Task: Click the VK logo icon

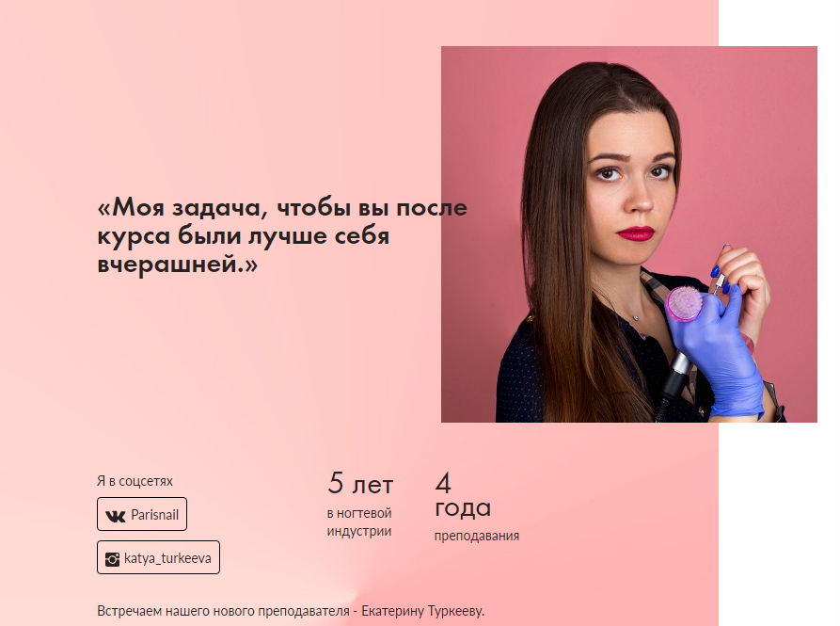Action: coord(115,516)
